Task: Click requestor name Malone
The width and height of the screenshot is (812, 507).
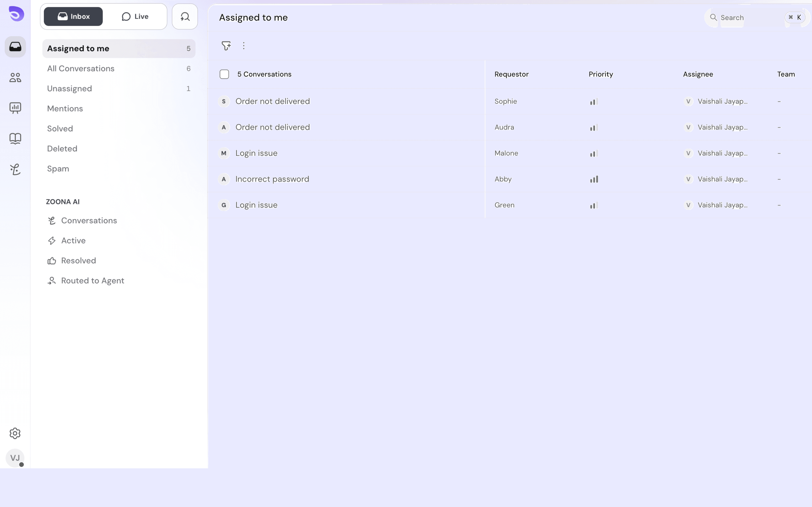Action: 506,153
